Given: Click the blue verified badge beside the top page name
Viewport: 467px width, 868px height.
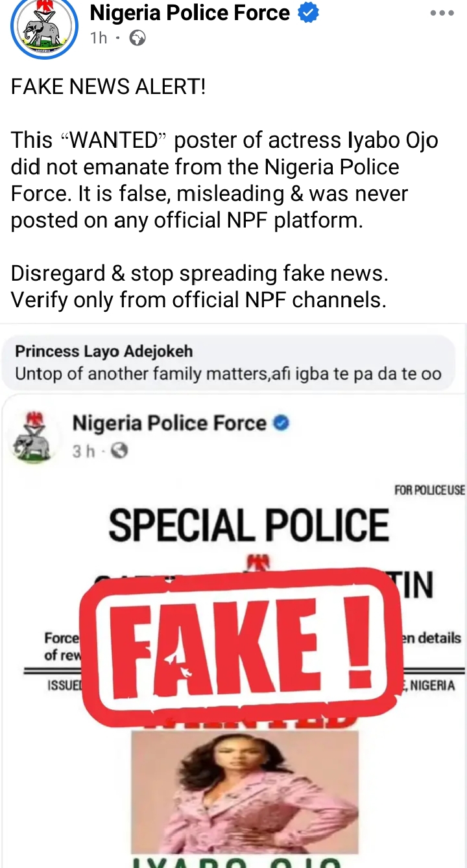Looking at the screenshot, I should [308, 13].
